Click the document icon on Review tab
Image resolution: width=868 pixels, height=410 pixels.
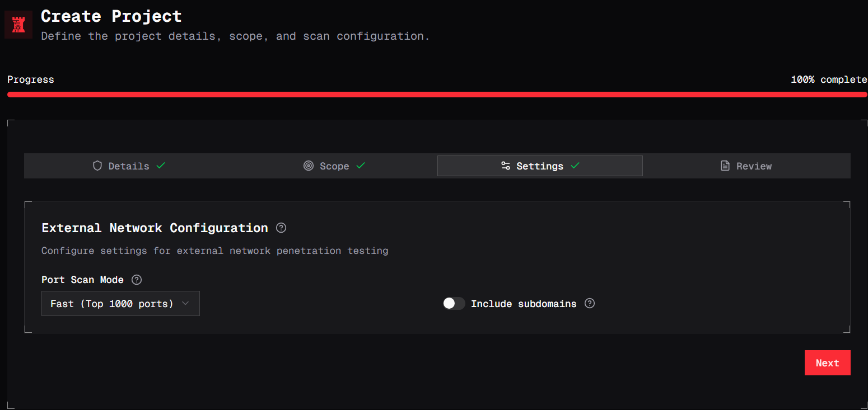point(725,166)
